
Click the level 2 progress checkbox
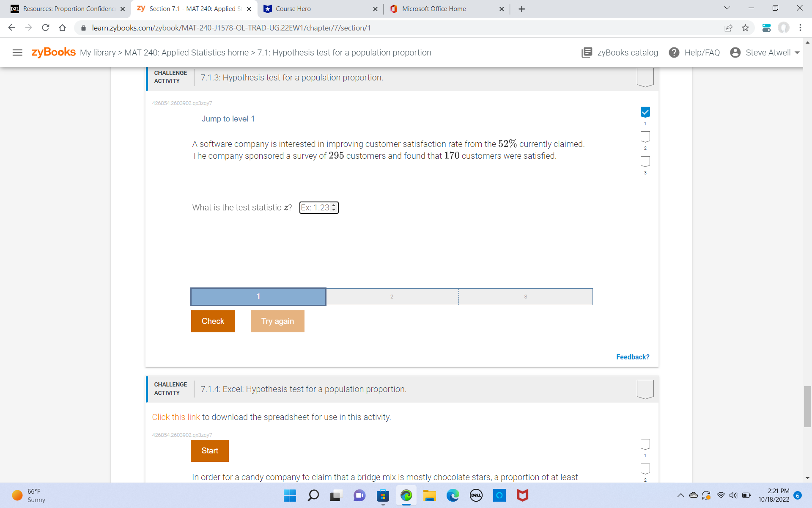pos(645,137)
